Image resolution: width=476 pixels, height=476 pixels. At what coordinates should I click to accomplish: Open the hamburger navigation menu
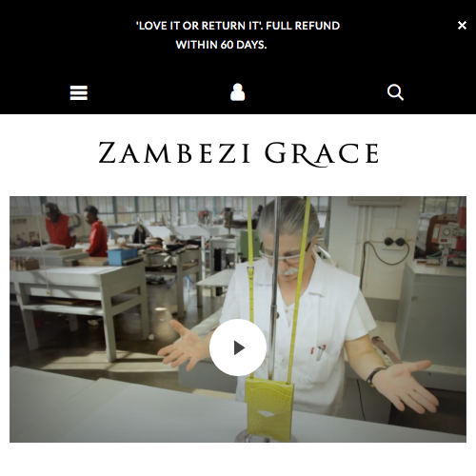point(79,92)
